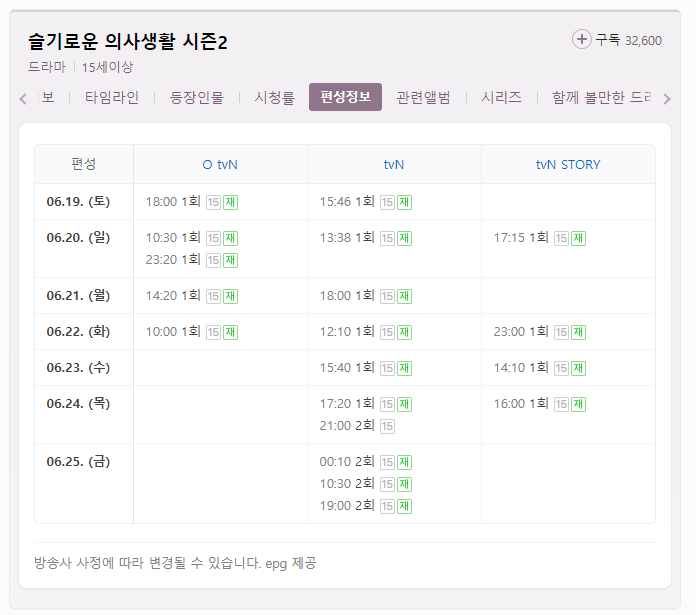Click the 06.22. (화) date cell

pos(78,331)
